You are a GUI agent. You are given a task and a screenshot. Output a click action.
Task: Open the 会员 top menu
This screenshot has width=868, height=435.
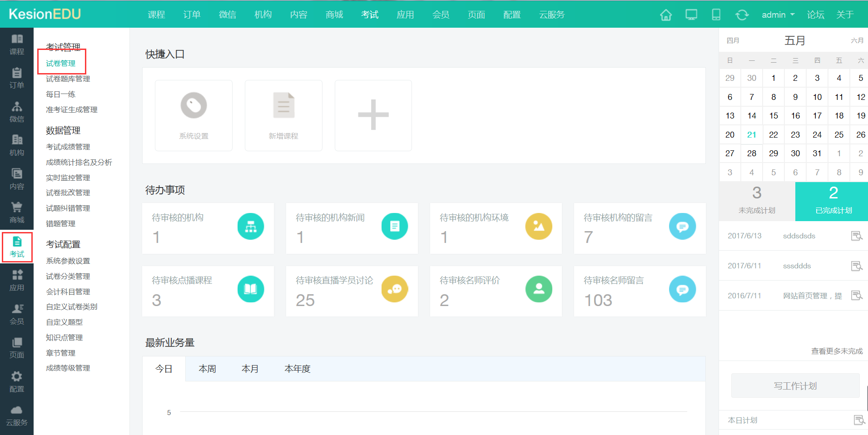(441, 15)
